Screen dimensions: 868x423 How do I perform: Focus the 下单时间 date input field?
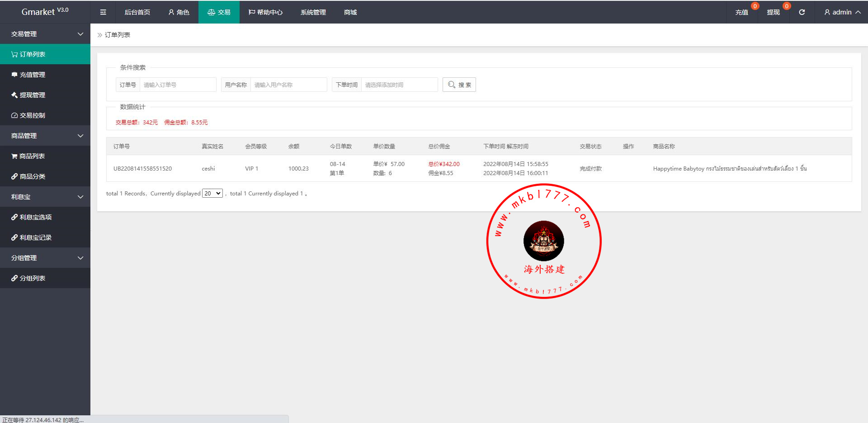point(399,85)
